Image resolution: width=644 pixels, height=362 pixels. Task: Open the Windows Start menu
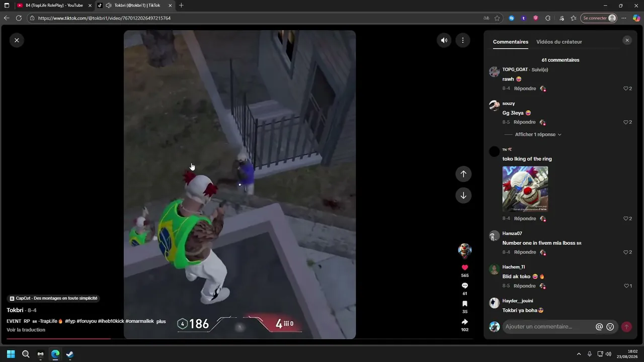11,354
